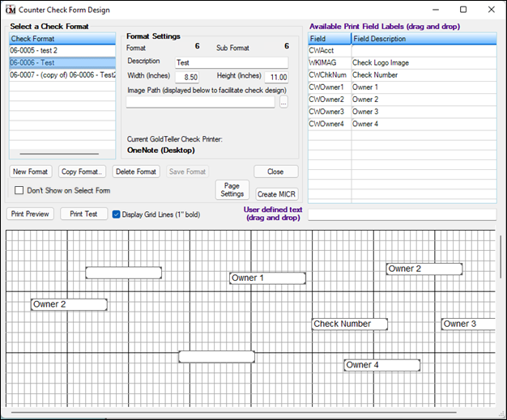Click the Height (Inches) input field
This screenshot has width=507, height=420.
click(276, 77)
